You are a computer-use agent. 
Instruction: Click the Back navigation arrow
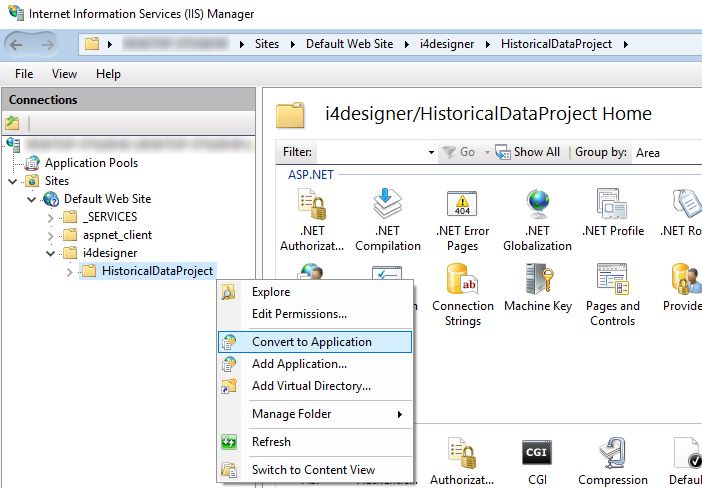(16, 45)
